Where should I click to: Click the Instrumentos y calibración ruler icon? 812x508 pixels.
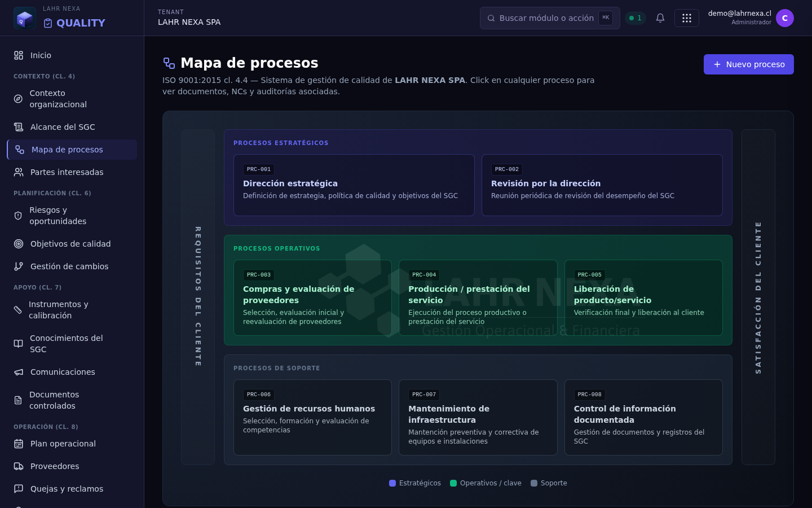point(18,310)
